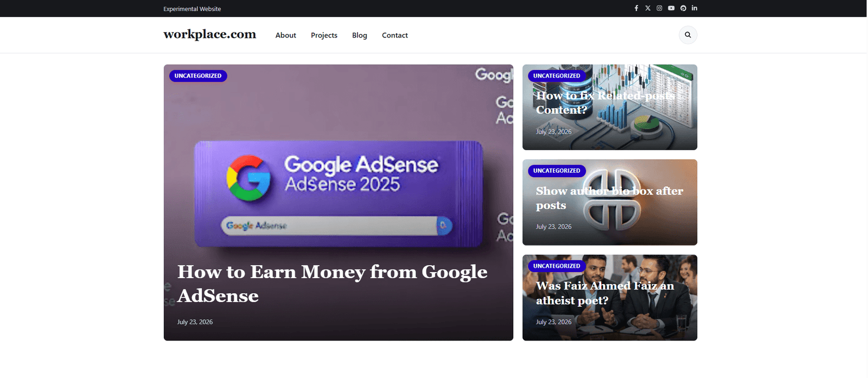Click Uncategorized badge on author bio card
The height and width of the screenshot is (378, 868).
point(557,171)
